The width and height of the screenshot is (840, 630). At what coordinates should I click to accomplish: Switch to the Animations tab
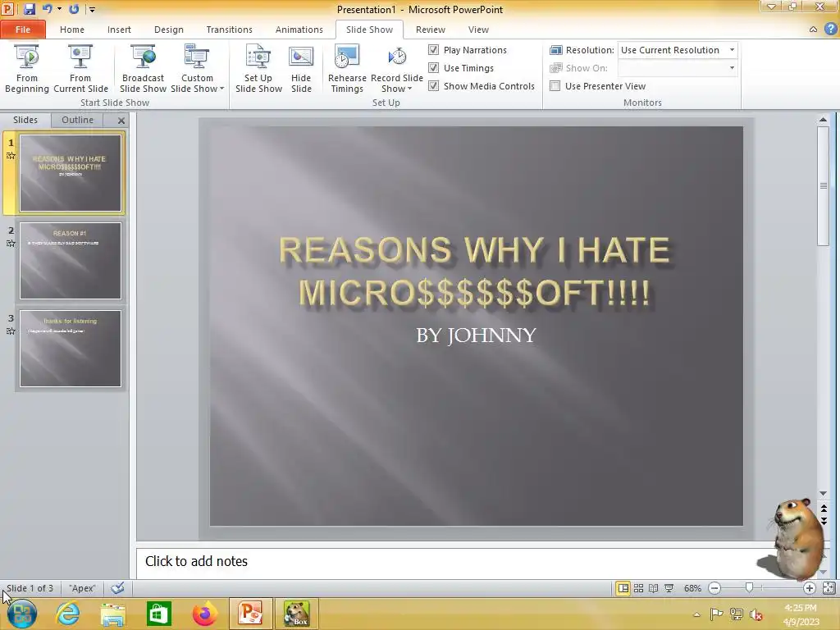pyautogui.click(x=299, y=30)
